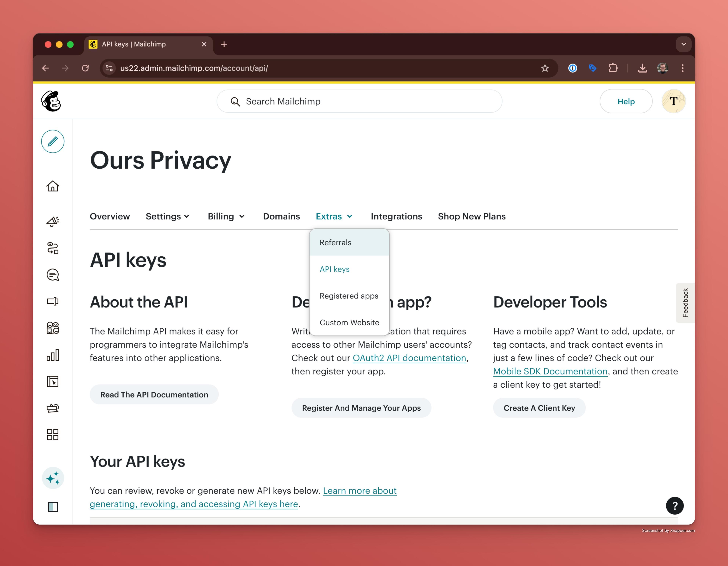The height and width of the screenshot is (566, 728).
Task: Open the Automations flow icon
Action: 53,248
